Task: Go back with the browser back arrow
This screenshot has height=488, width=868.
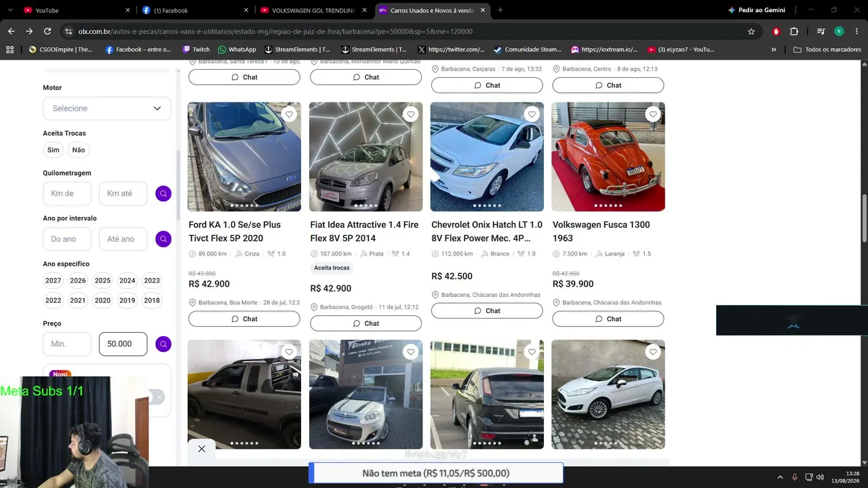Action: [11, 31]
